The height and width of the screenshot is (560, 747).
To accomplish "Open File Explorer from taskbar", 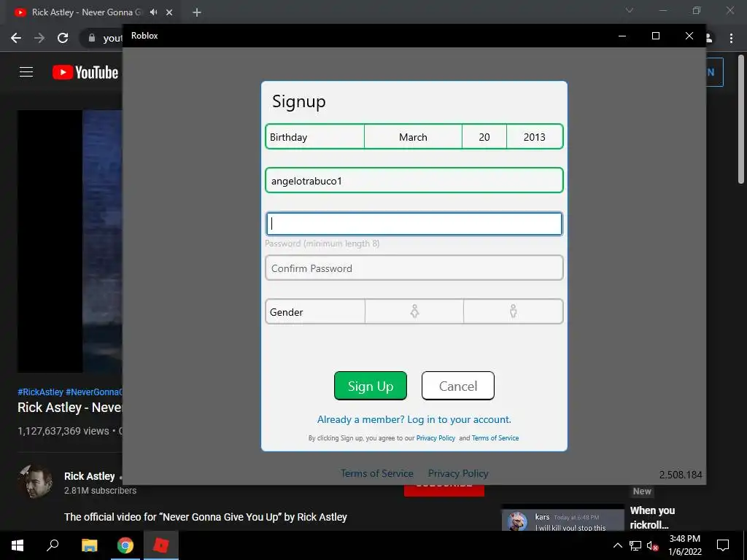I will (89, 545).
